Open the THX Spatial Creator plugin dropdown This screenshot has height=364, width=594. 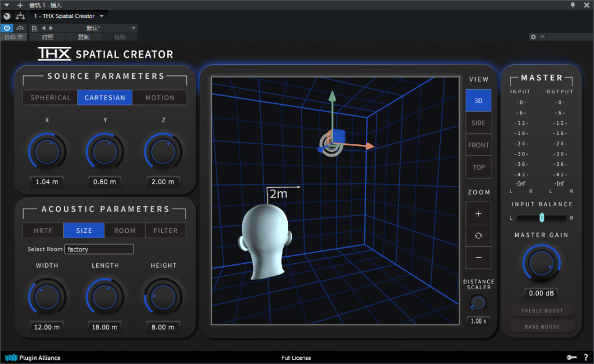(x=68, y=16)
